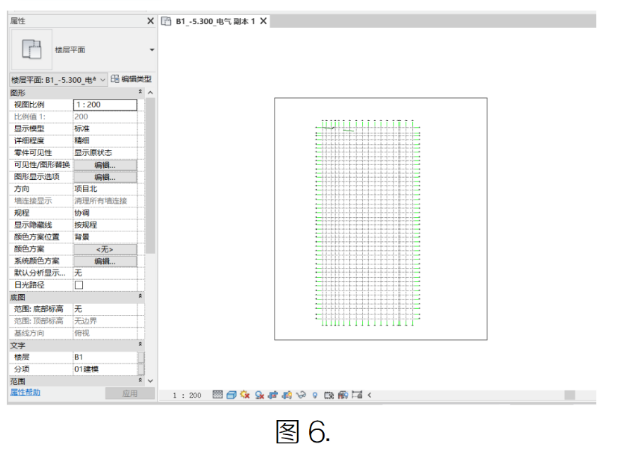Click the properties scrollbar up arrow
This screenshot has width=617, height=449.
click(x=150, y=93)
